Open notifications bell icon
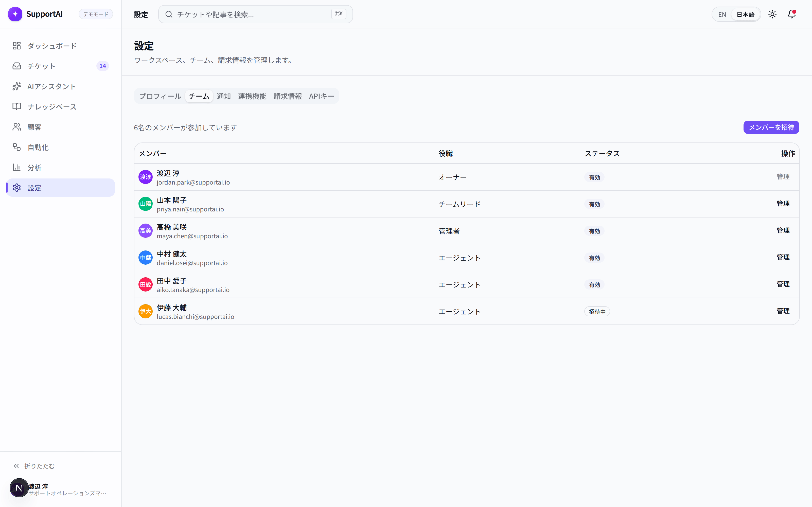 coord(791,14)
